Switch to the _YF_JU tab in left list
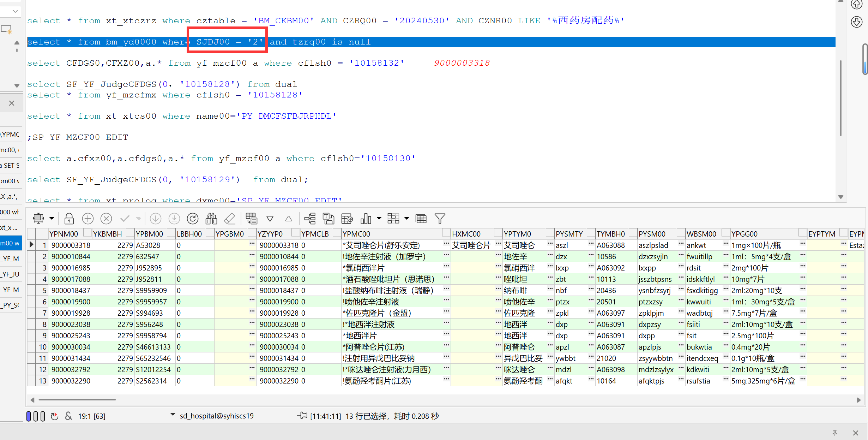 [x=11, y=274]
